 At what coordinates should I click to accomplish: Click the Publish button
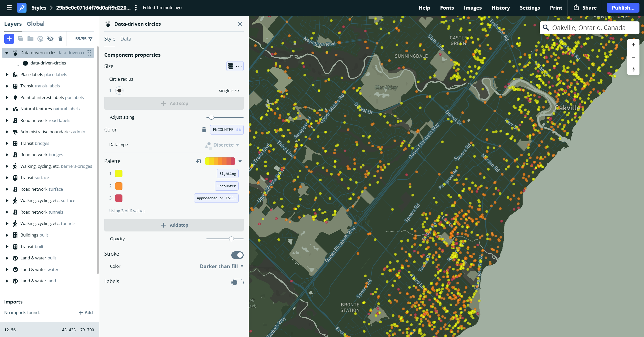tap(623, 8)
